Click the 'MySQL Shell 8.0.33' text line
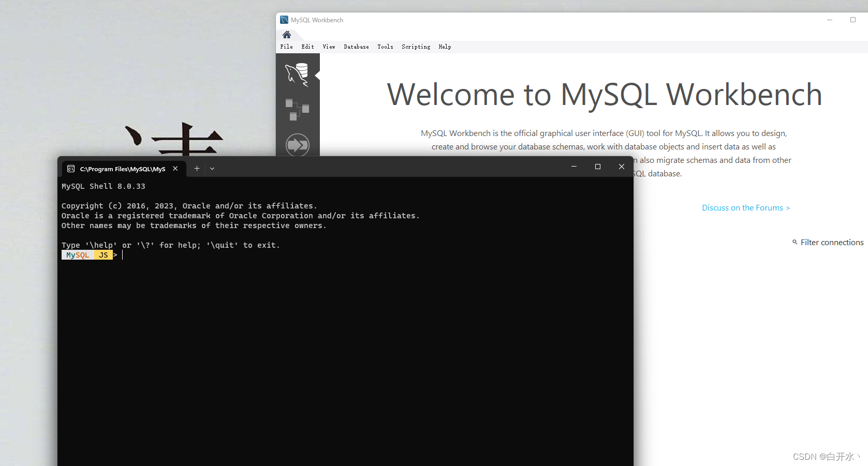This screenshot has width=868, height=466. click(x=104, y=186)
